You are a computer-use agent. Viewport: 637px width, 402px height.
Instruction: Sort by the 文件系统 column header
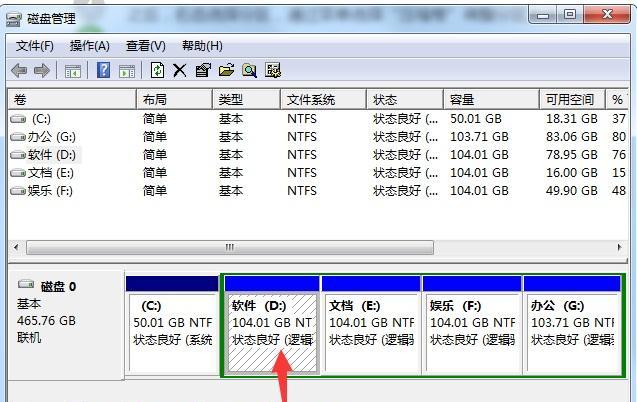pyautogui.click(x=324, y=99)
